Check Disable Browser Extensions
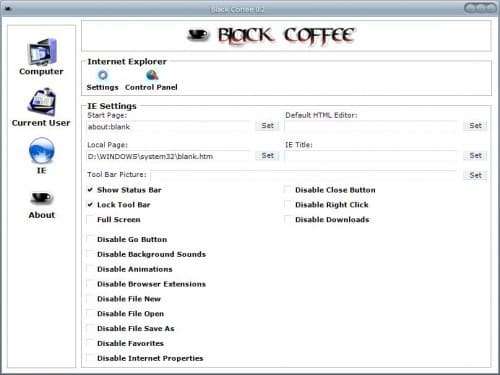This screenshot has height=375, width=500. tap(90, 284)
